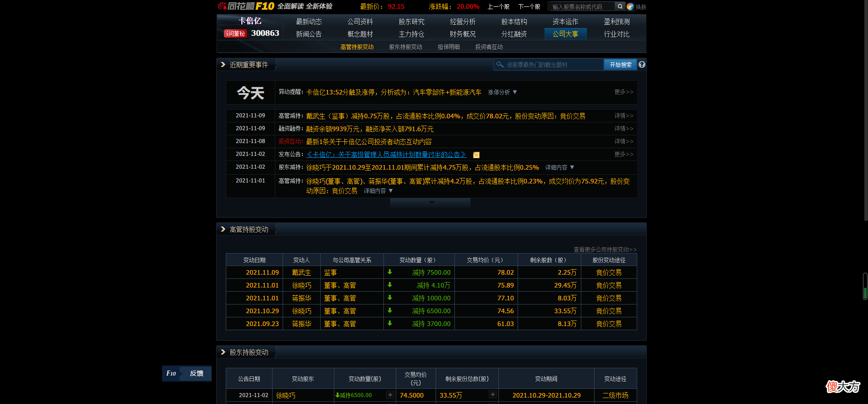The image size is (868, 404).
Task: Open the 资本运作 tab
Action: point(565,22)
